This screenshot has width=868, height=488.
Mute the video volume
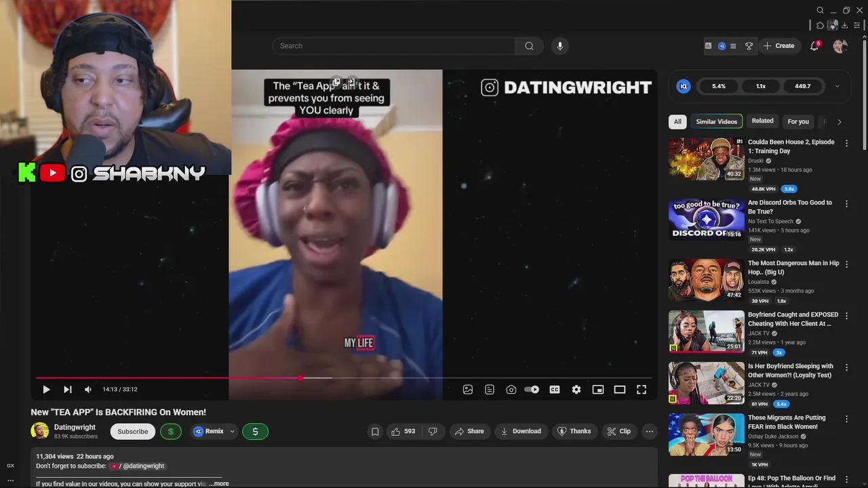point(88,390)
